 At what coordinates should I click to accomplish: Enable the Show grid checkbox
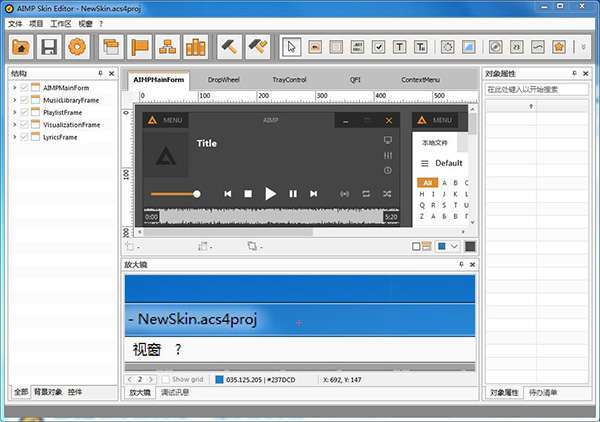[x=165, y=380]
